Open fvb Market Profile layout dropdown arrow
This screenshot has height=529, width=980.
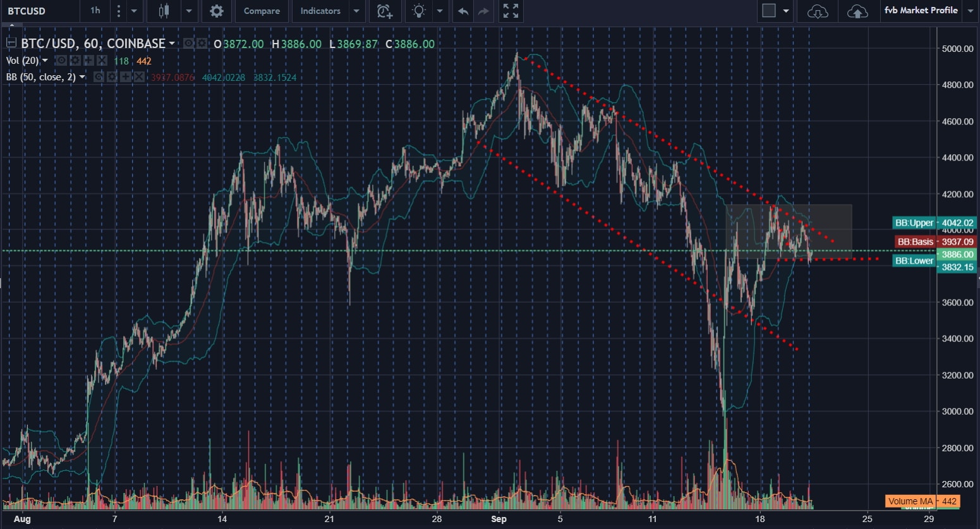click(x=971, y=11)
